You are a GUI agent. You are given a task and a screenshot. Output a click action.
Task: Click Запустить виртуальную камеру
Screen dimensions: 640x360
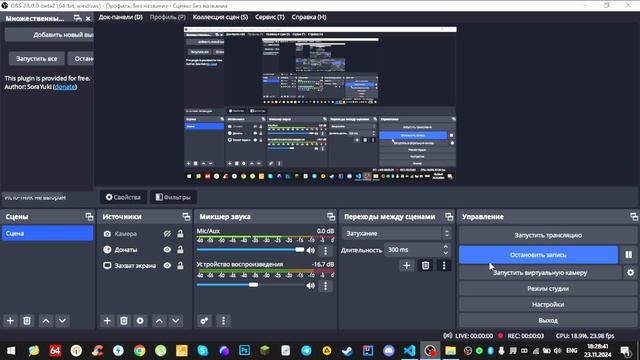point(540,273)
